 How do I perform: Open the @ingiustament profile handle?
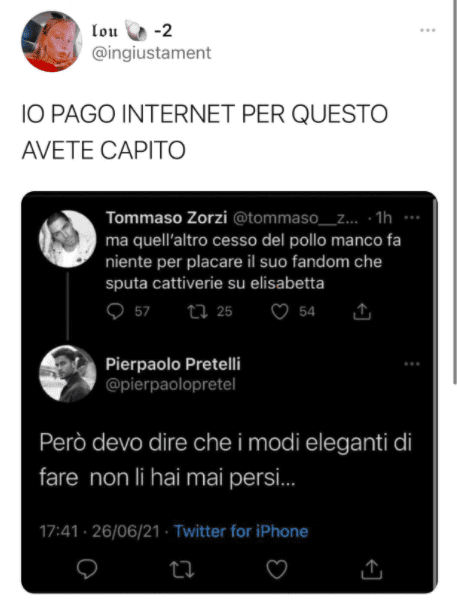click(x=151, y=53)
